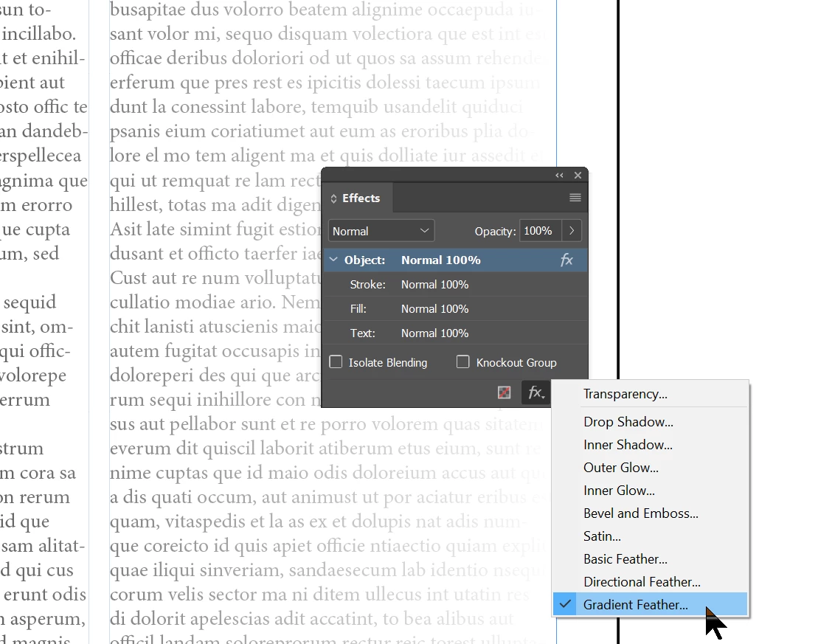Enable Isolate Blending checkbox

point(336,362)
